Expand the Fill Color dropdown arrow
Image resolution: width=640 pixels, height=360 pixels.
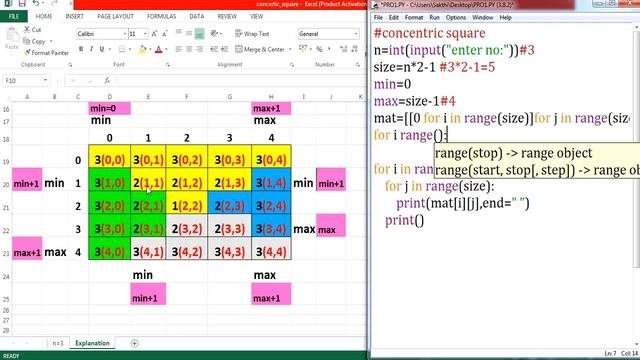click(x=150, y=49)
